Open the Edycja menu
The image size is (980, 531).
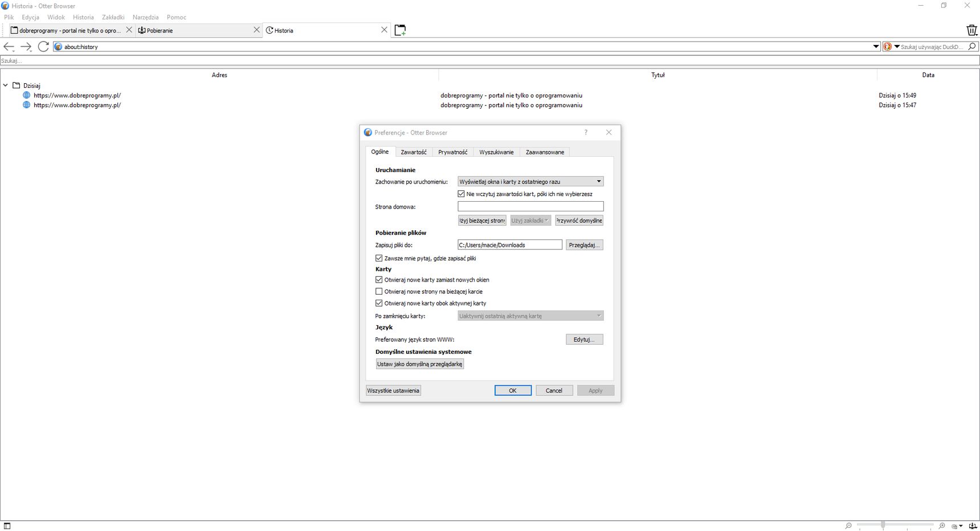point(31,17)
